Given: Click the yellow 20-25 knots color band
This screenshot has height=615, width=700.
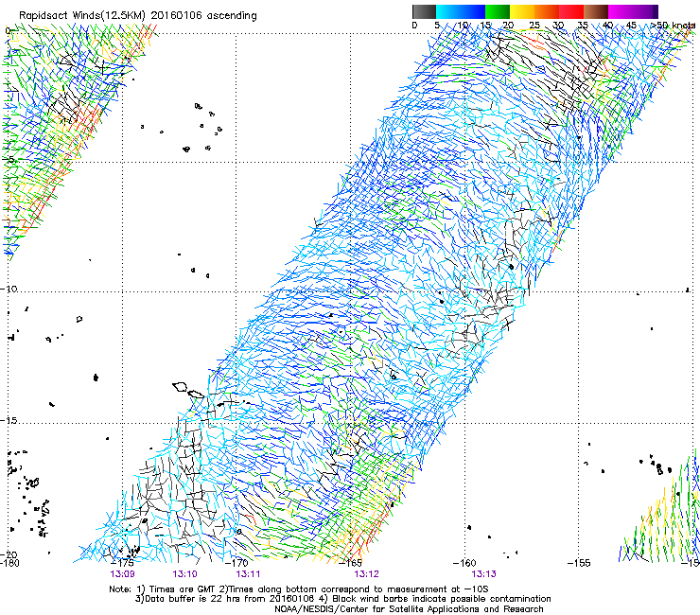Looking at the screenshot, I should pos(522,11).
